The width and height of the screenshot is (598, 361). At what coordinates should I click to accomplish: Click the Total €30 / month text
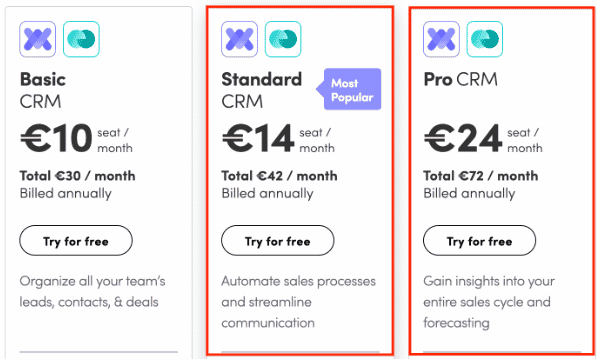(77, 176)
